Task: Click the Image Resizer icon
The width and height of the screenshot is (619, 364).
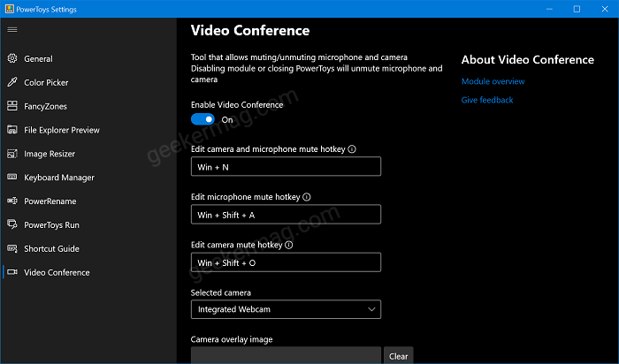Action: coord(12,154)
